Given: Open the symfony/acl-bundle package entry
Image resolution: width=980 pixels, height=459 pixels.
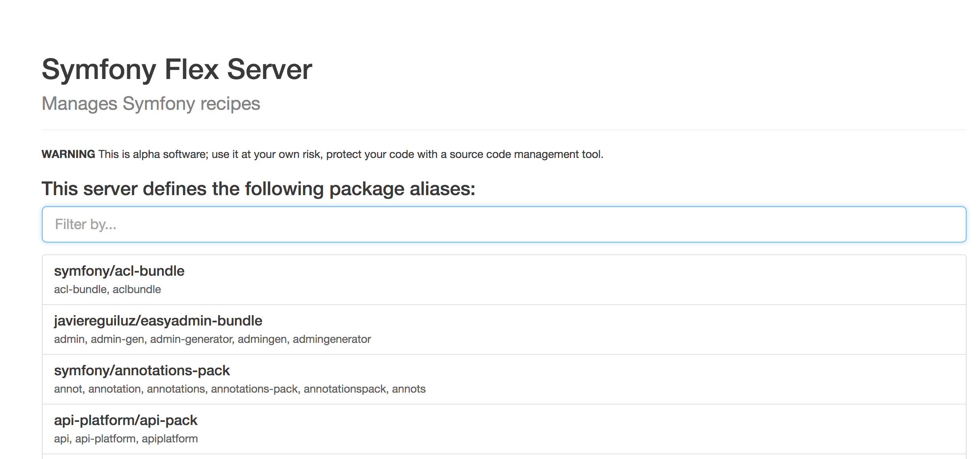Looking at the screenshot, I should pyautogui.click(x=119, y=271).
